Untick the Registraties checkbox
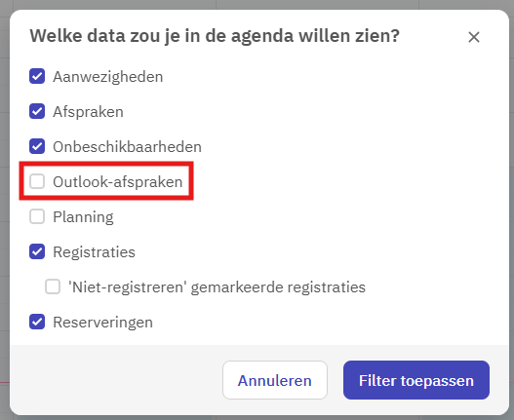 pyautogui.click(x=37, y=251)
